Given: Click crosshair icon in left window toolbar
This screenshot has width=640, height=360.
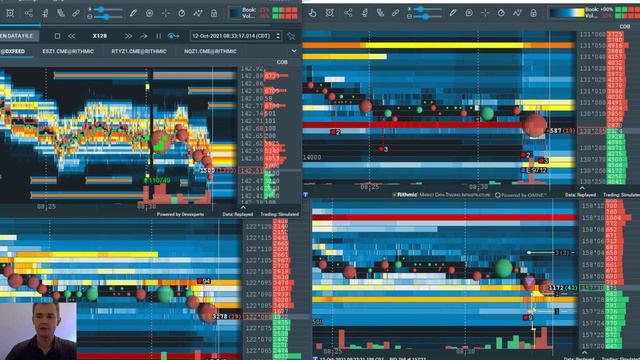Looking at the screenshot, I should pos(165,13).
